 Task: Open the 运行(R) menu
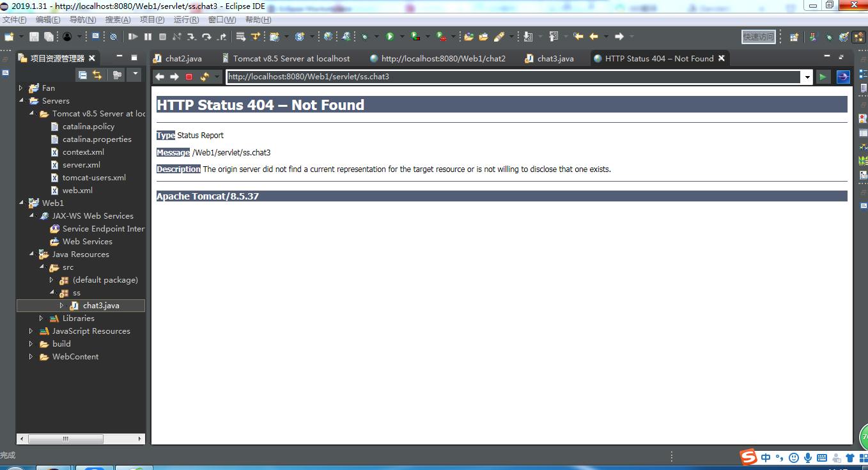click(x=186, y=20)
